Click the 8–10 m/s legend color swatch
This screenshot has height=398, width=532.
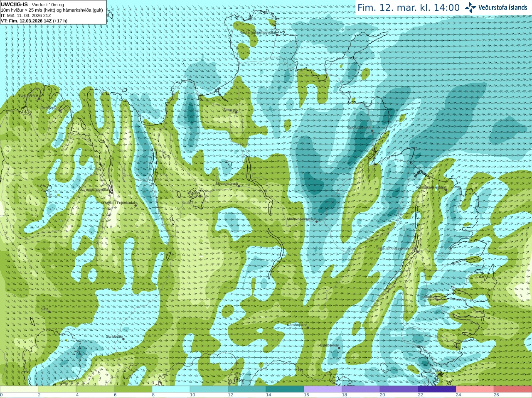(171, 389)
